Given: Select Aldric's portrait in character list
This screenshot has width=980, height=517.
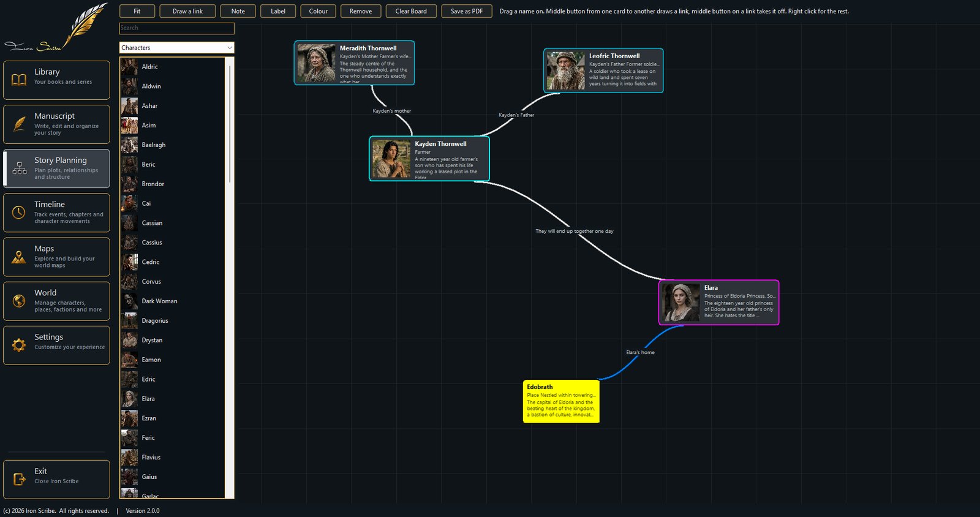Looking at the screenshot, I should coord(129,67).
